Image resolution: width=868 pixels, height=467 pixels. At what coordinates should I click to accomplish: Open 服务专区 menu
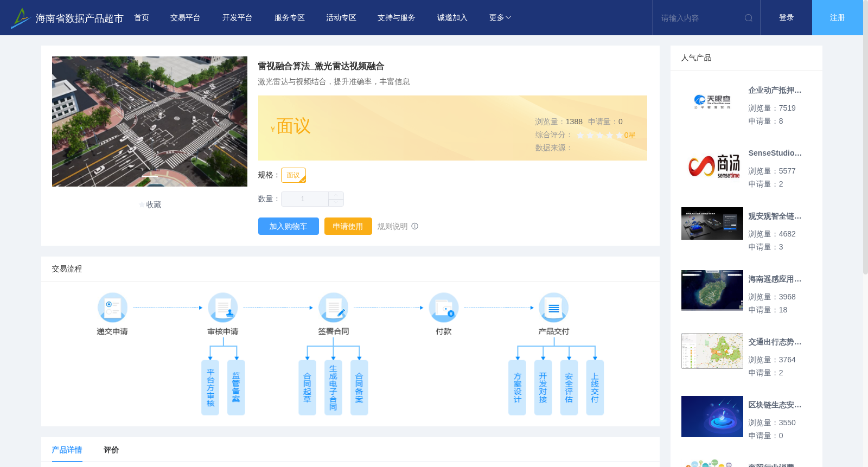coord(289,18)
